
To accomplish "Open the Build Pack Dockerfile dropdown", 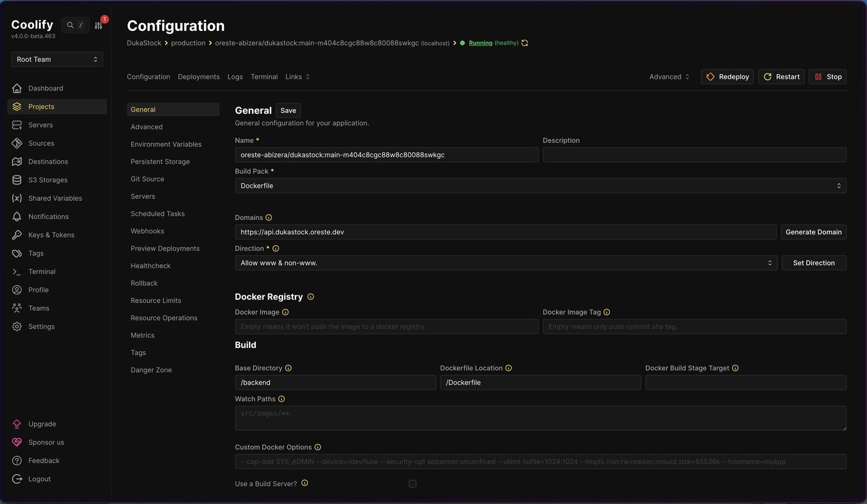I will pyautogui.click(x=541, y=186).
